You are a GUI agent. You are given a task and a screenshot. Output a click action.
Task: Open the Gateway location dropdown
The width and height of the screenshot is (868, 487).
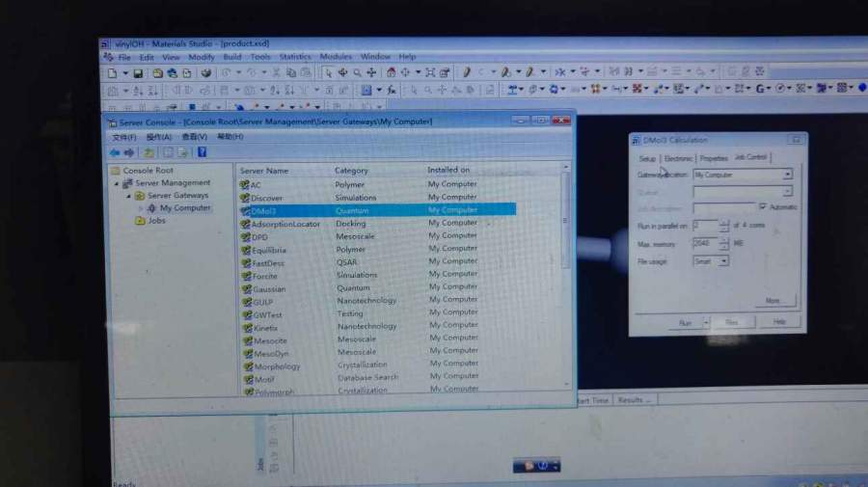click(787, 175)
